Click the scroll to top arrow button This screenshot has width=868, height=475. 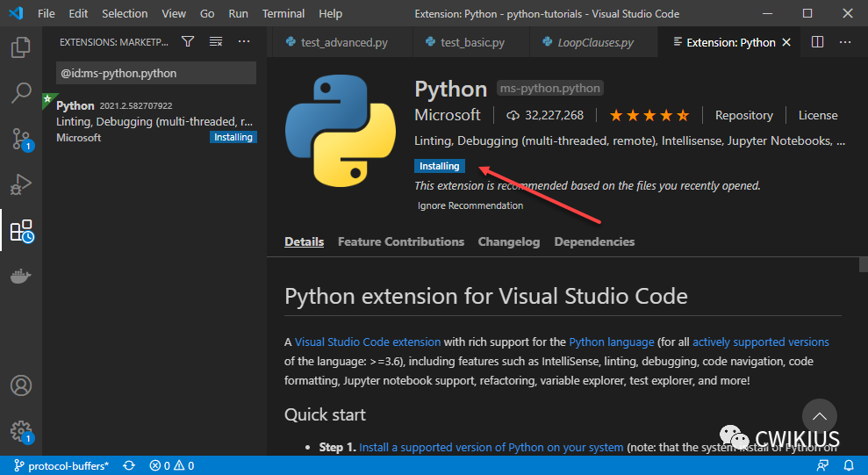coord(820,416)
